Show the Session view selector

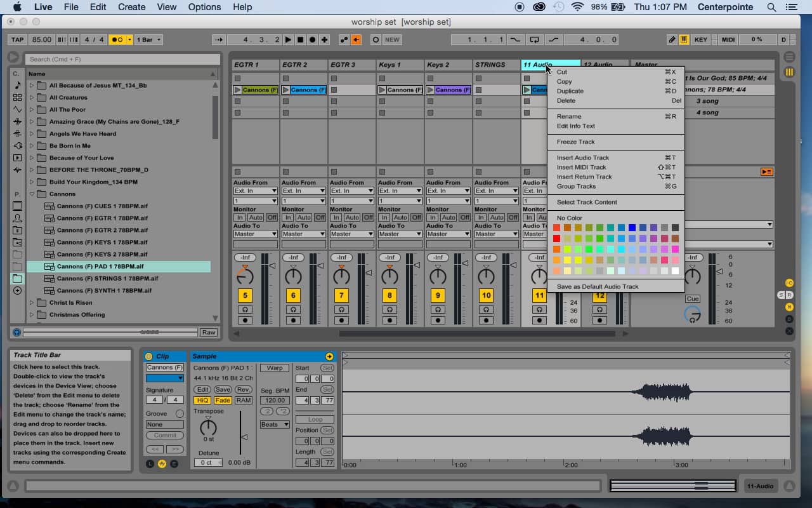click(x=789, y=72)
